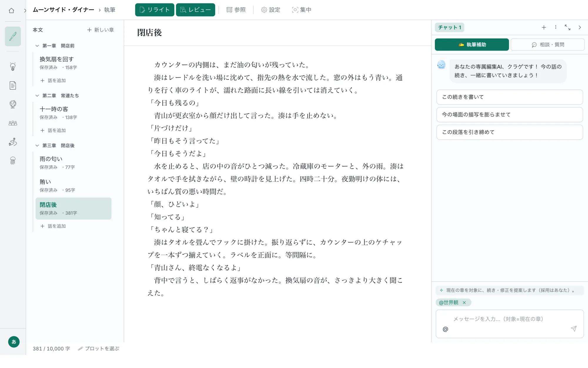
Task: Toggle 集中 focus mode
Action: tap(301, 10)
